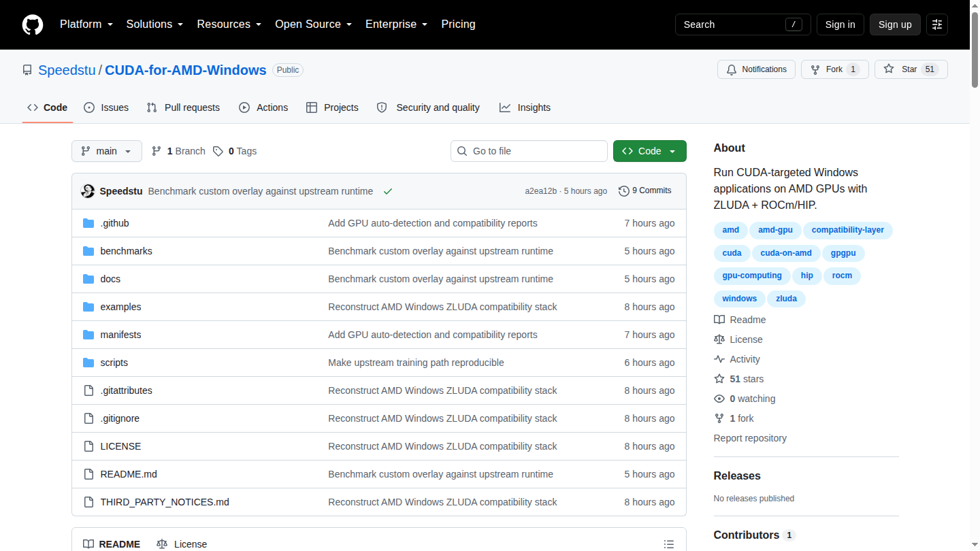Image resolution: width=980 pixels, height=551 pixels.
Task: Open commit hash a2ea12b
Action: pyautogui.click(x=540, y=191)
